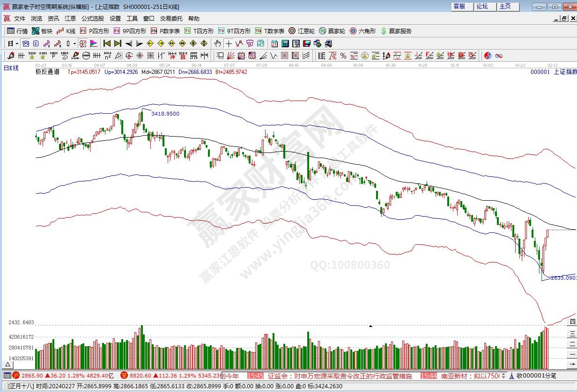
Task: Toggle the red-and-blue yin-yang icon
Action: [488, 56]
